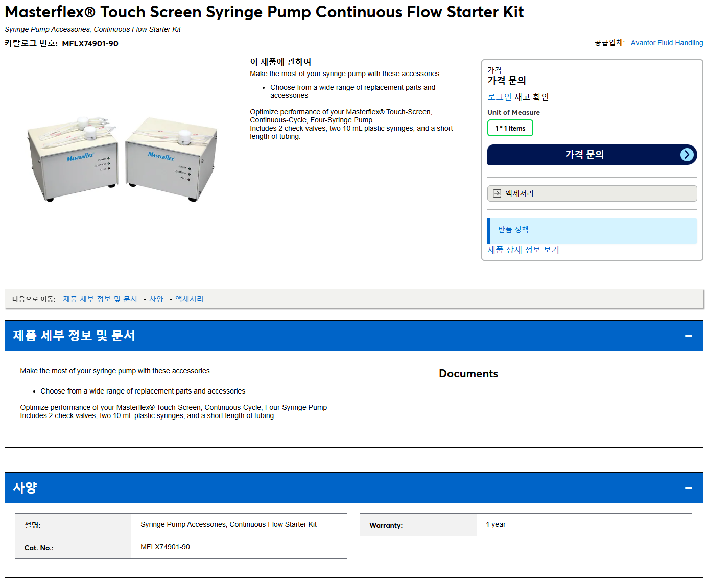Image resolution: width=707 pixels, height=588 pixels.
Task: Click the 가격 문의 button
Action: point(592,155)
